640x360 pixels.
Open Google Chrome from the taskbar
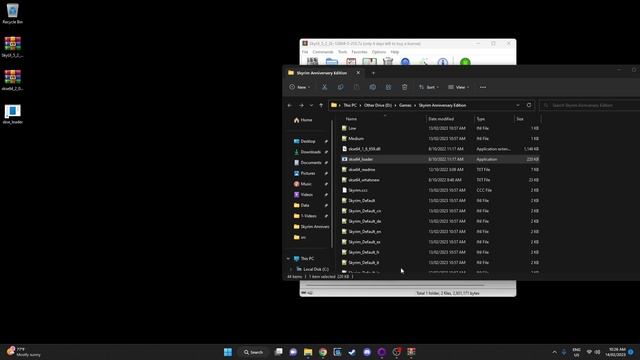323,352
